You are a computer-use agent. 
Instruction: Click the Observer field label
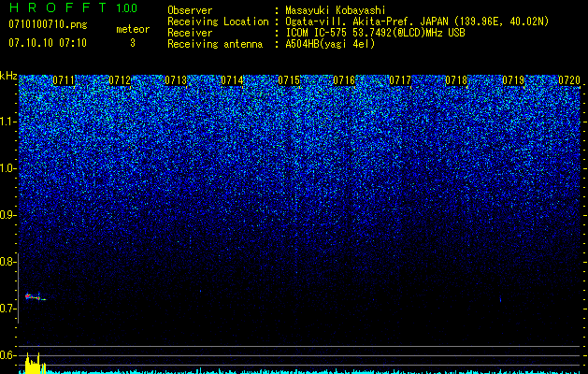pos(190,10)
